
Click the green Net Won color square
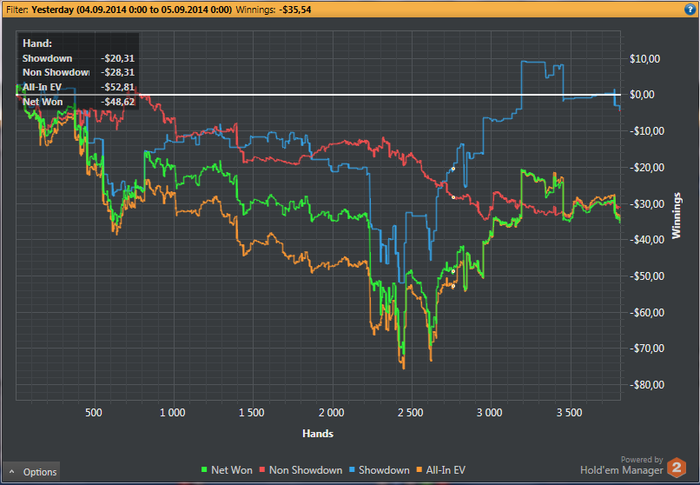204,470
